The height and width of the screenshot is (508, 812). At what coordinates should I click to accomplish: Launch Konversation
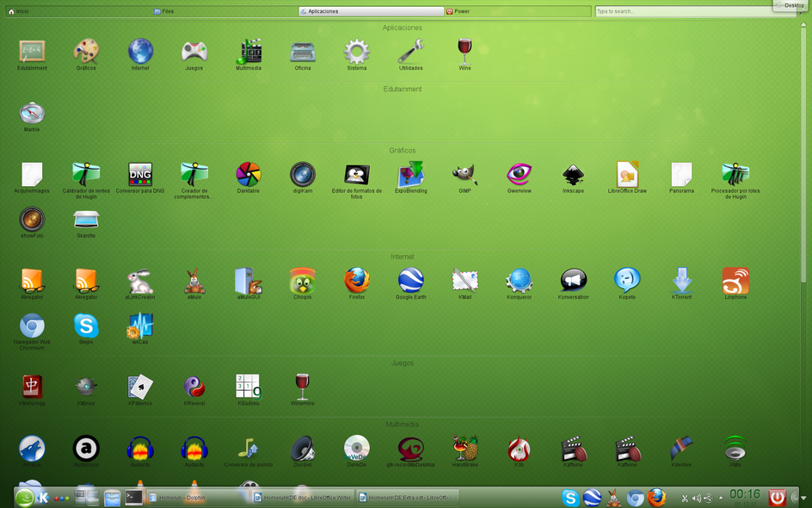(x=573, y=283)
